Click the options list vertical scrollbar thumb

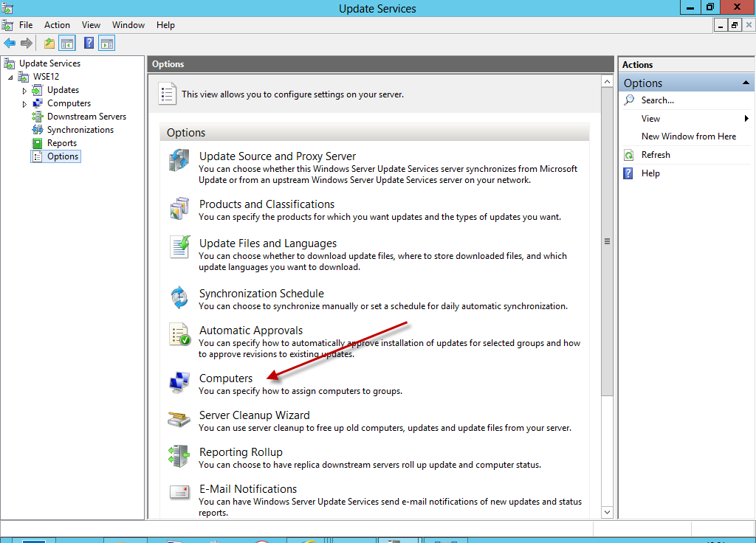pos(607,241)
